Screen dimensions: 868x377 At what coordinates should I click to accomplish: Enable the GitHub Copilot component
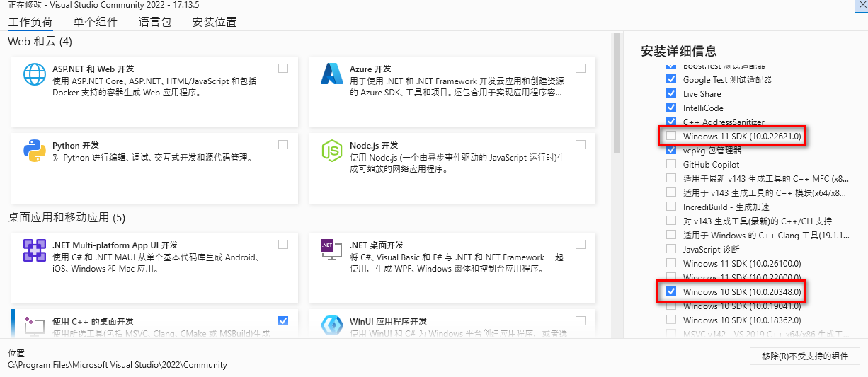(x=671, y=164)
